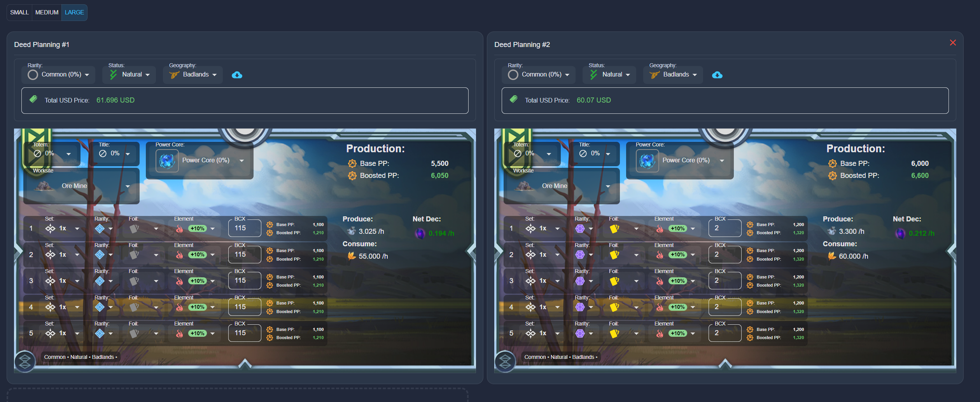This screenshot has height=402, width=980.
Task: Click the gold foil card icon in row 1 of Deed #2
Action: coord(614,229)
